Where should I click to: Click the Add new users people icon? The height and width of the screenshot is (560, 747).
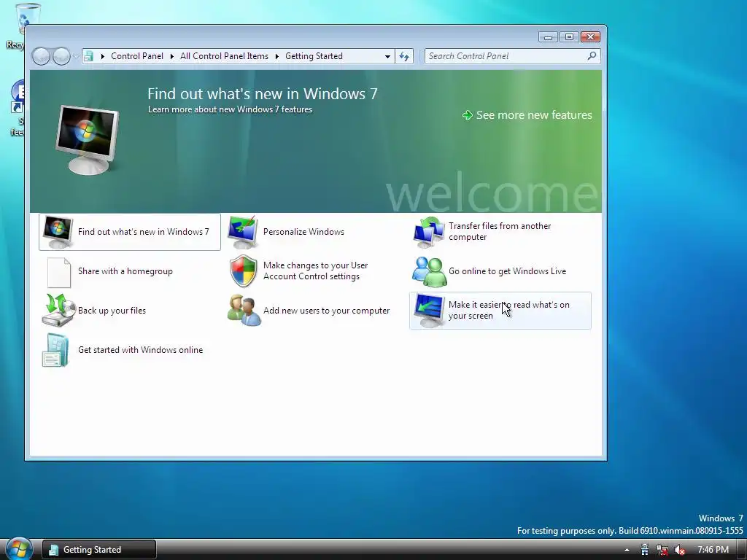pos(244,311)
